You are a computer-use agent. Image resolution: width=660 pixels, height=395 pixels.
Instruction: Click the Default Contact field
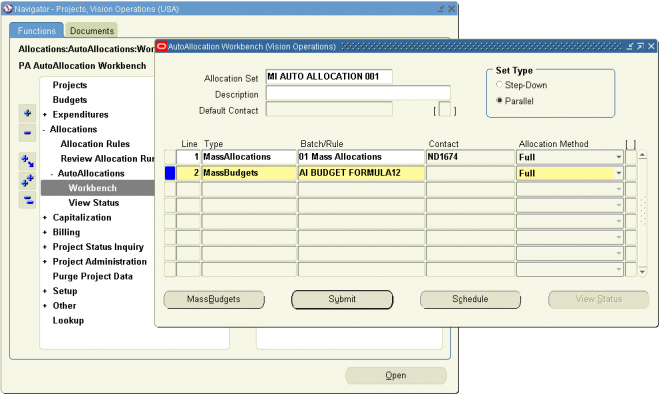[x=329, y=109]
